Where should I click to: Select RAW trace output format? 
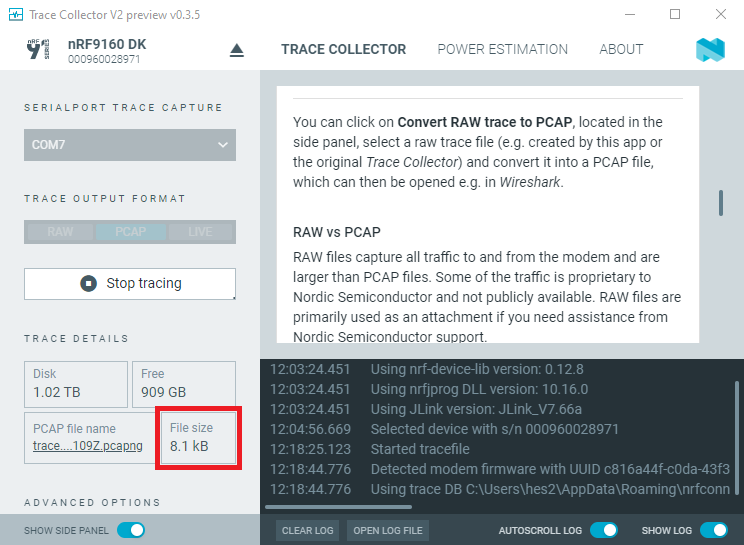60,232
